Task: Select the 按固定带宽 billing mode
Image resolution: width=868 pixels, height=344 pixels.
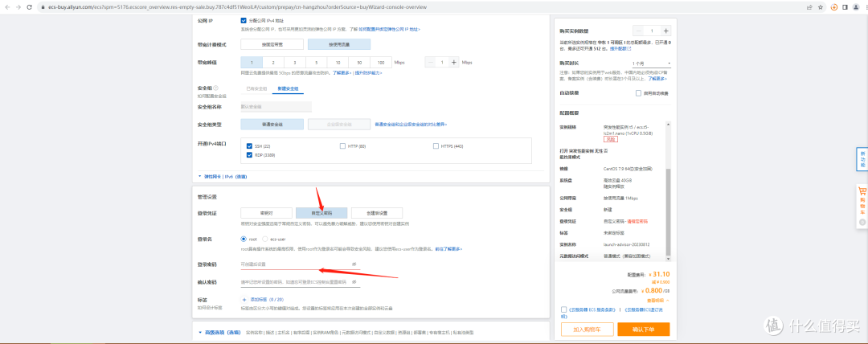Action: tap(272, 44)
